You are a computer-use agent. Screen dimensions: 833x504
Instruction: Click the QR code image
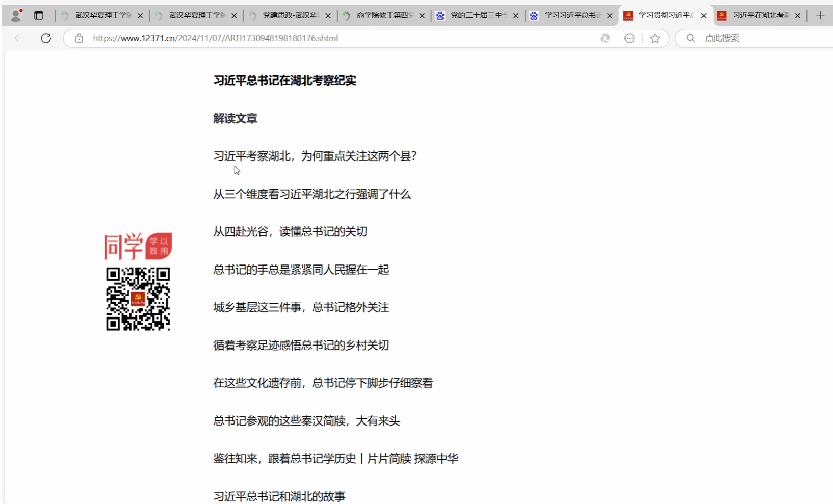tap(138, 299)
